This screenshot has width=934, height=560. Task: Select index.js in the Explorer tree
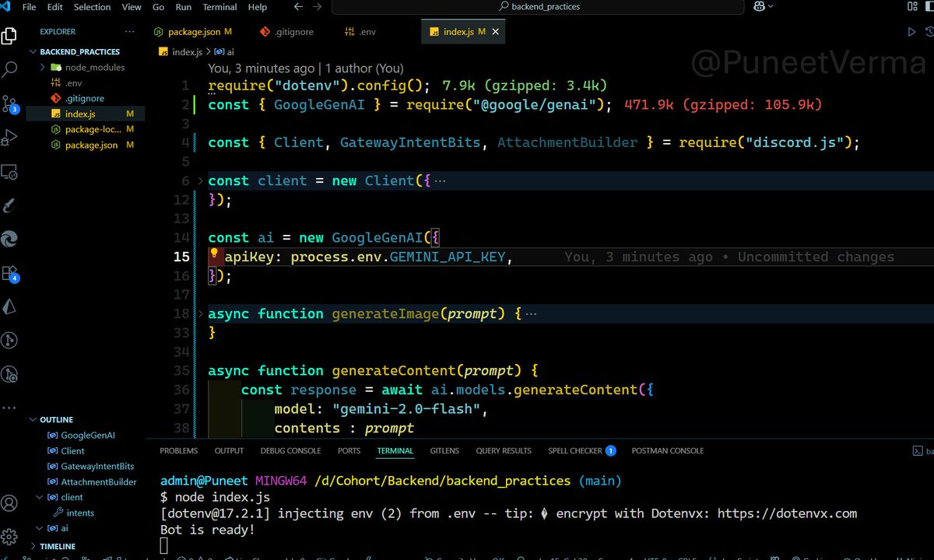tap(86, 114)
